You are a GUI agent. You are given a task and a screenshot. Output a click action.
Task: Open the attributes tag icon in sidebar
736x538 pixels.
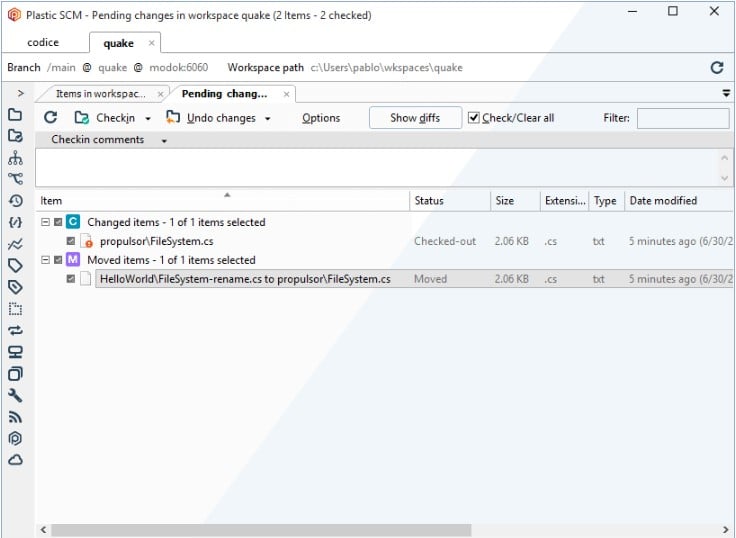[15, 287]
